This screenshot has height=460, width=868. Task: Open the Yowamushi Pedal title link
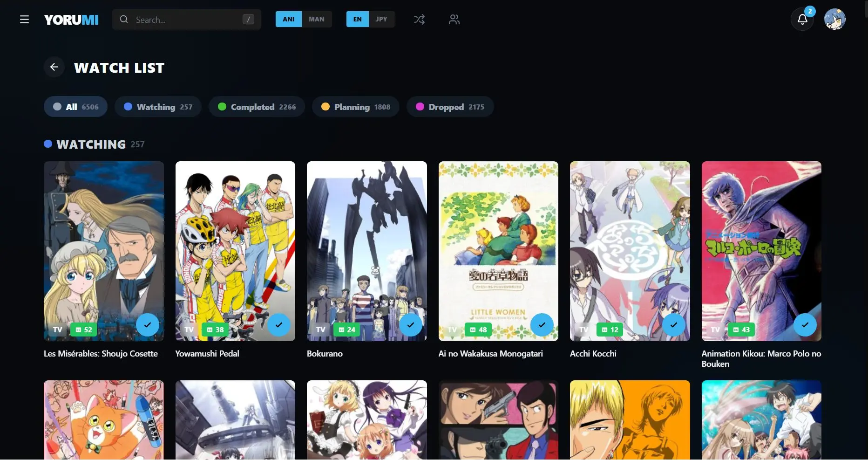click(x=207, y=354)
